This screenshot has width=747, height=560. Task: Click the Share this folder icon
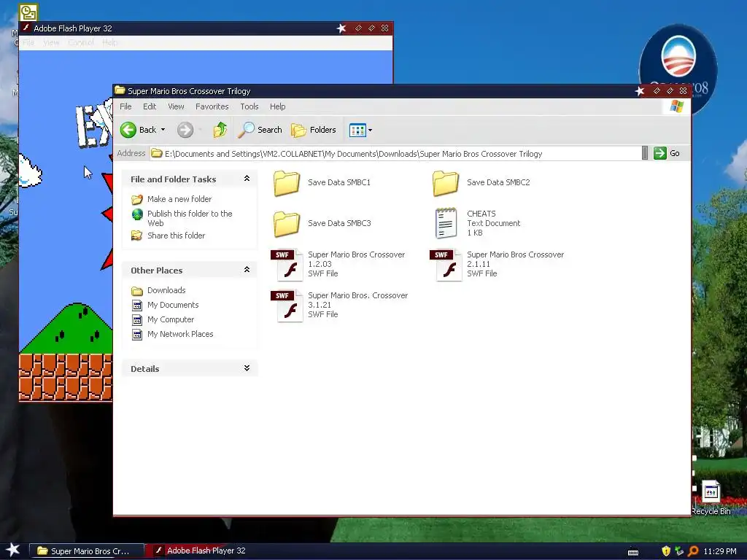point(136,236)
